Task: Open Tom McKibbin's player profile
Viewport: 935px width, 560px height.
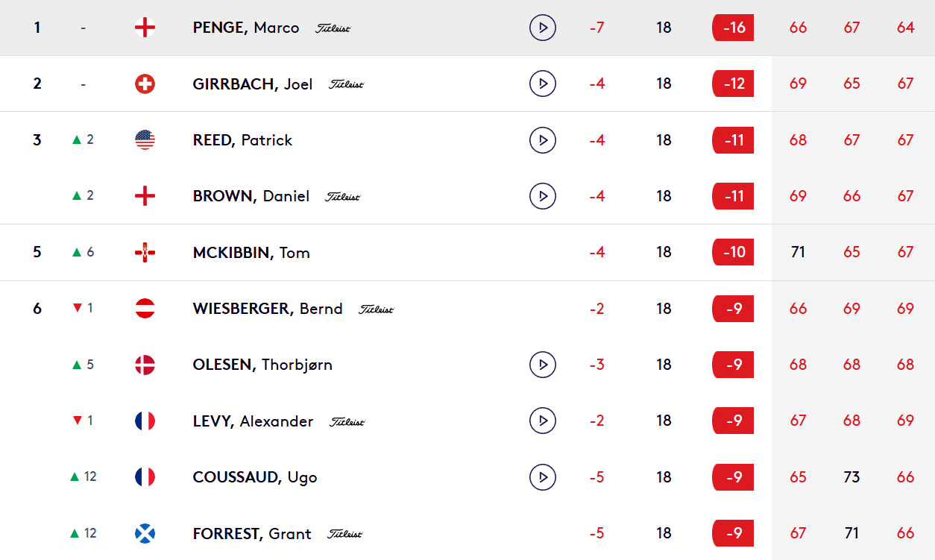Action: click(x=251, y=253)
